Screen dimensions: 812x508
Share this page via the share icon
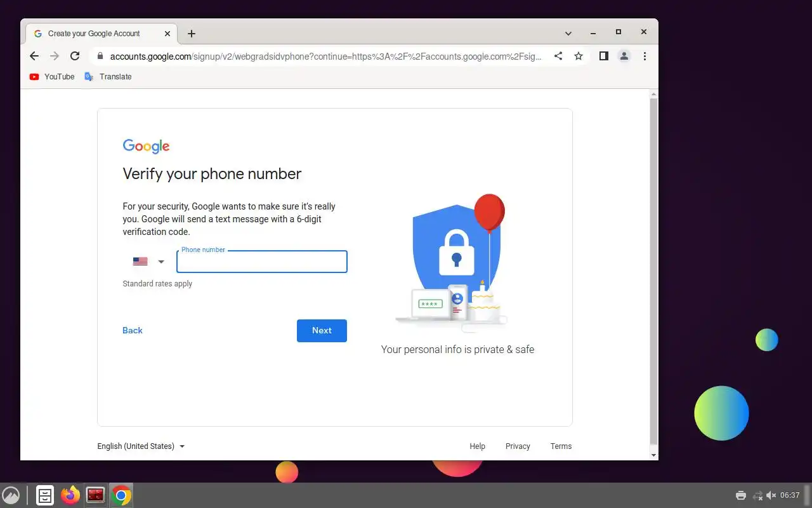(558, 56)
